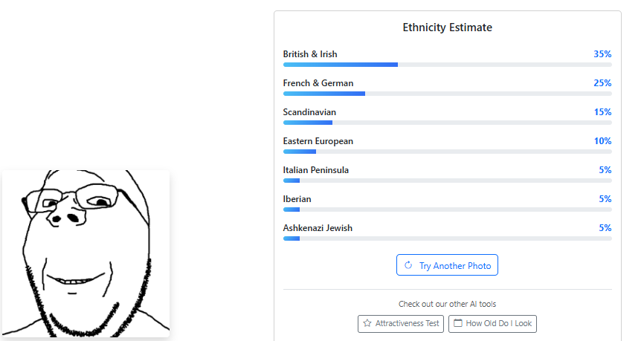The image size is (644, 341).
Task: Click the Ashkenazi Jewish progress bar
Action: pyautogui.click(x=447, y=238)
